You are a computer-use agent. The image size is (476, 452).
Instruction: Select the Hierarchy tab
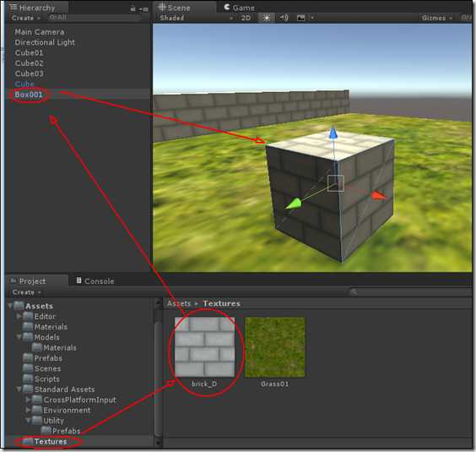pyautogui.click(x=37, y=8)
